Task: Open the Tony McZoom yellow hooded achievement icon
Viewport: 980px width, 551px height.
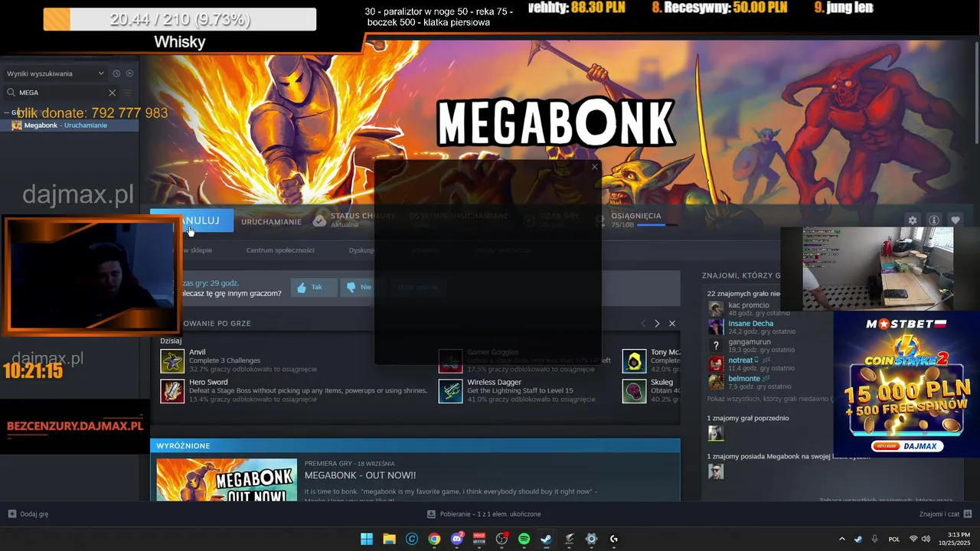Action: tap(634, 360)
